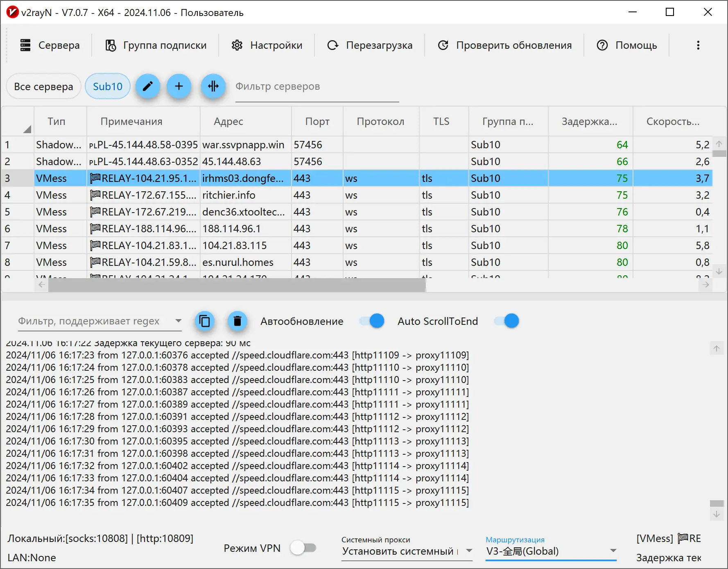The image size is (728, 569).
Task: Click the log line with timestamp 16:17:23
Action: (x=237, y=355)
